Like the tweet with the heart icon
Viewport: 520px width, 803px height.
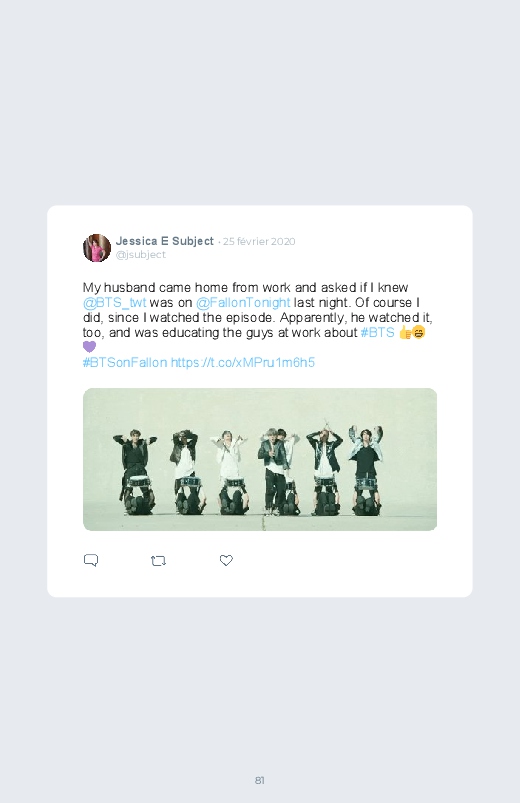click(x=226, y=560)
